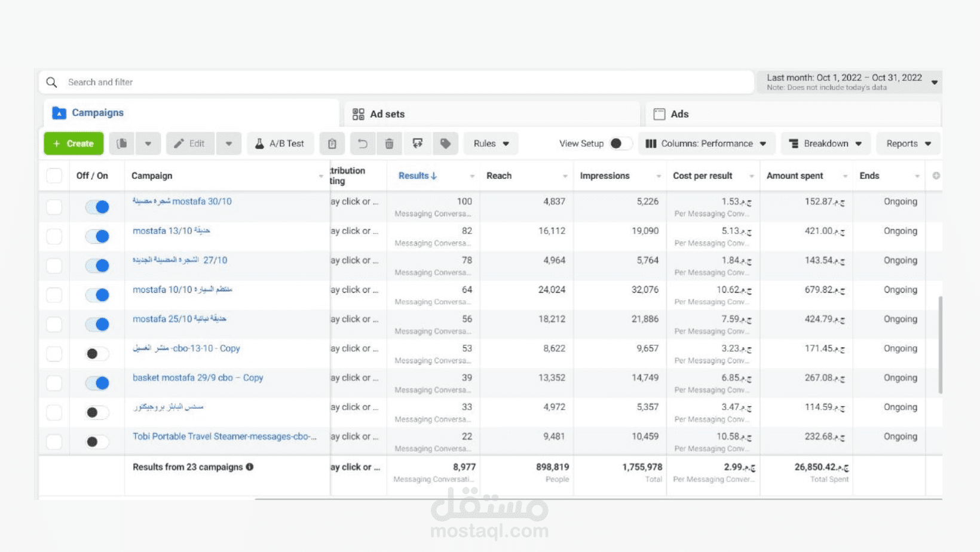This screenshot has height=552, width=980.
Task: Click the A/B Test flask icon
Action: pos(259,143)
